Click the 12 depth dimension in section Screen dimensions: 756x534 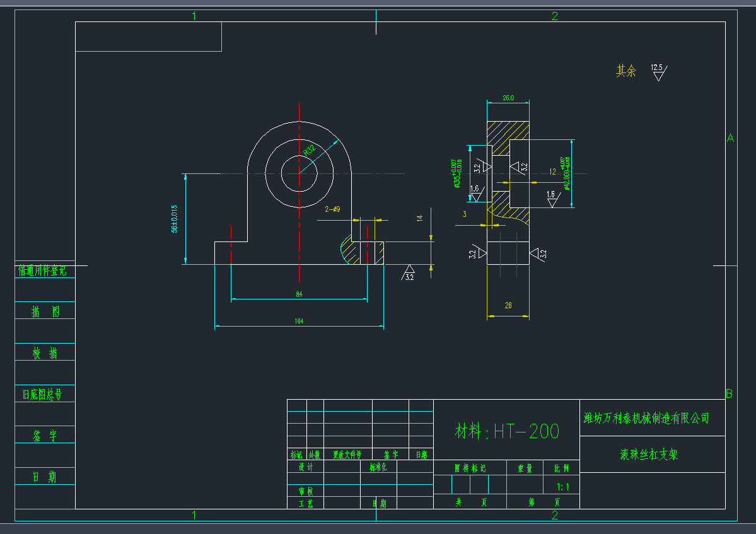click(x=552, y=171)
